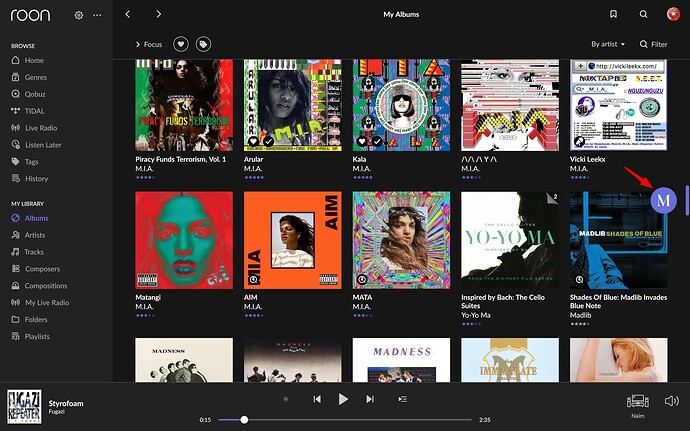This screenshot has height=431, width=690.
Task: Open the Kala album cover
Action: [401, 105]
